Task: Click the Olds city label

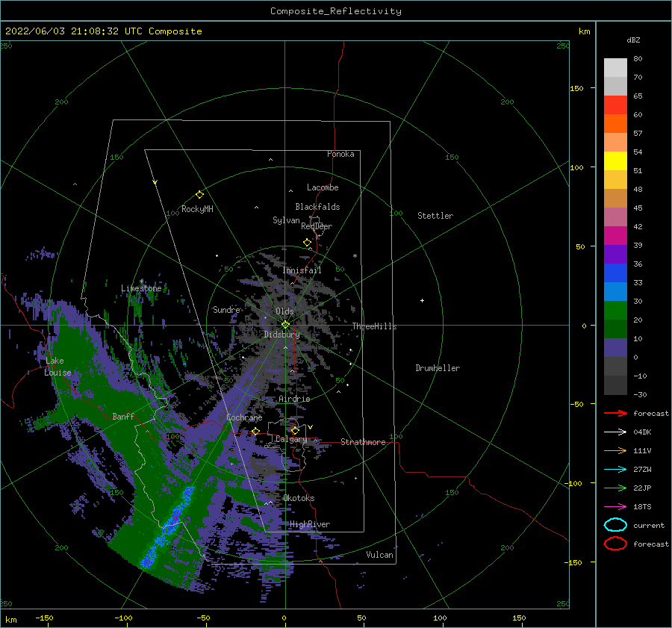Action: 284,311
